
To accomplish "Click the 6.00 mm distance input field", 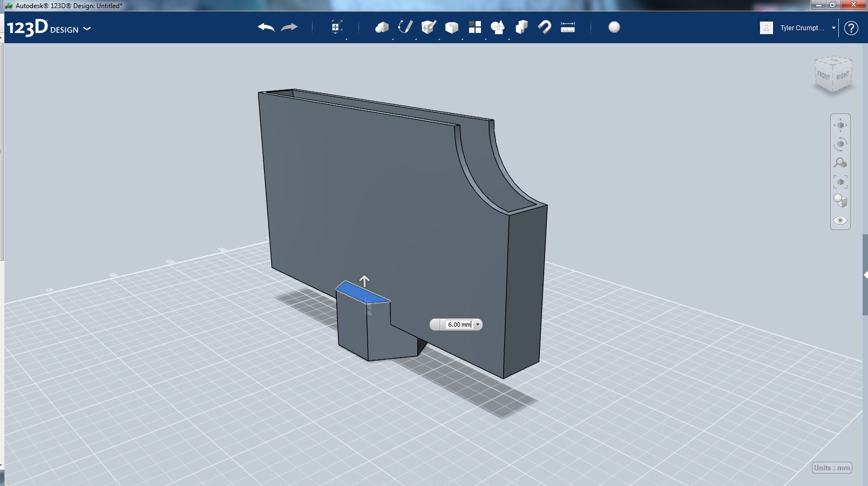I will (459, 325).
